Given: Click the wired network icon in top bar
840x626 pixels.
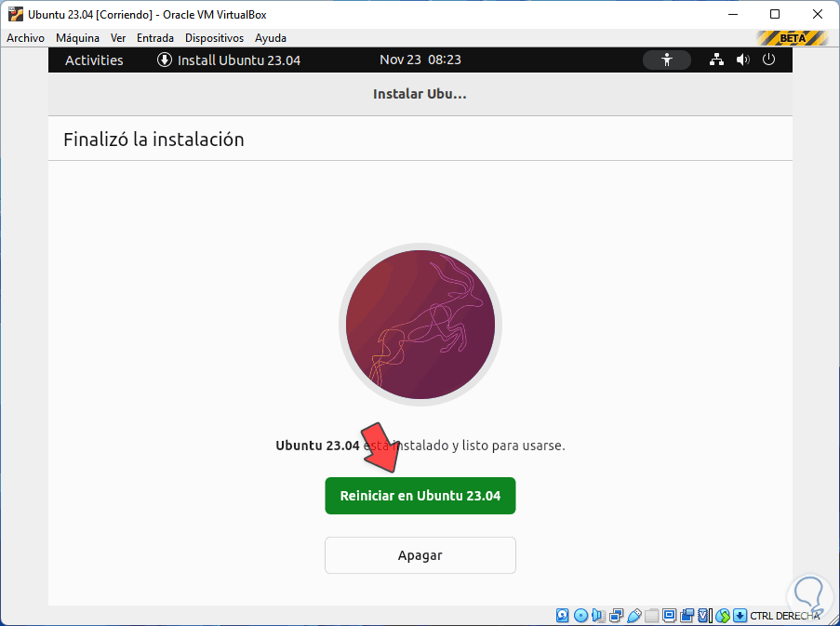Looking at the screenshot, I should coord(716,60).
